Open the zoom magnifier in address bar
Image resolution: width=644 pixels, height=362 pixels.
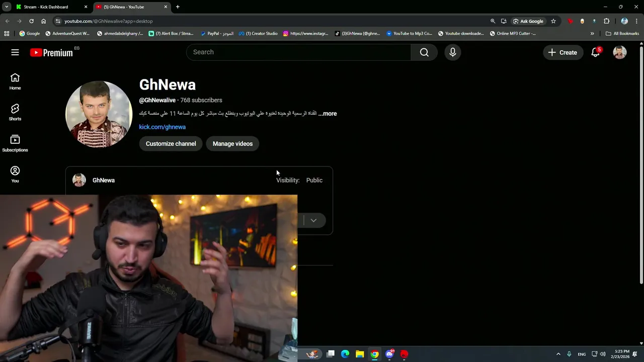(493, 21)
